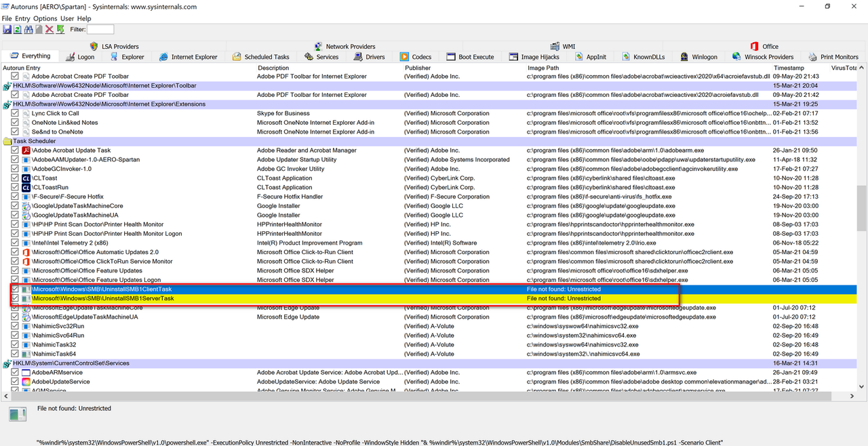Click the gray Properties toolbar icon
The image size is (868, 446).
pyautogui.click(x=39, y=29)
